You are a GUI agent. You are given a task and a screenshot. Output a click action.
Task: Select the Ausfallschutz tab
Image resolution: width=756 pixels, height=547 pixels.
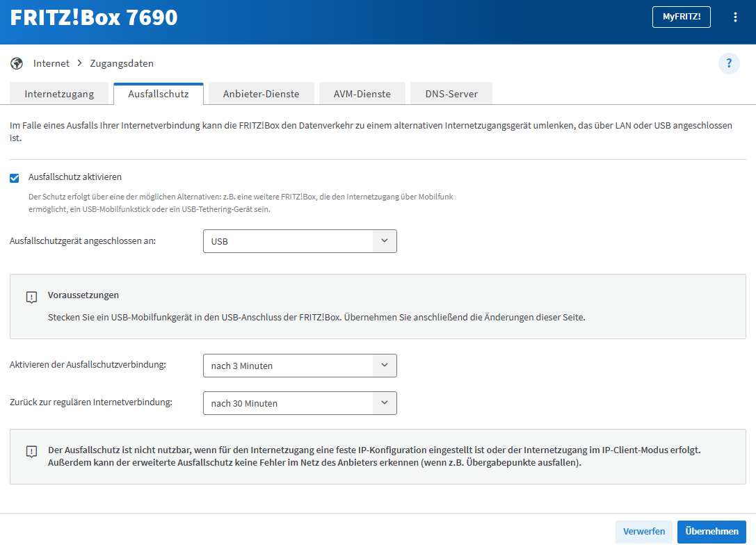tap(158, 94)
